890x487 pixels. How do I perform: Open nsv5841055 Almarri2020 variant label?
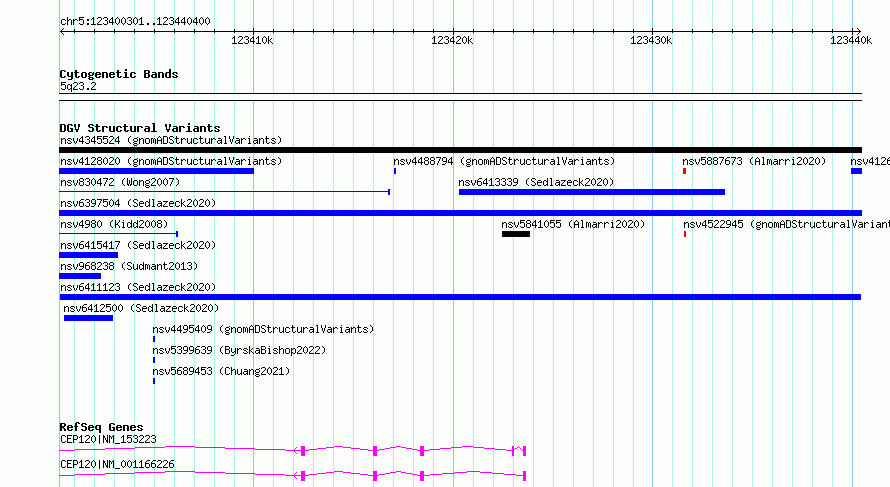point(573,224)
